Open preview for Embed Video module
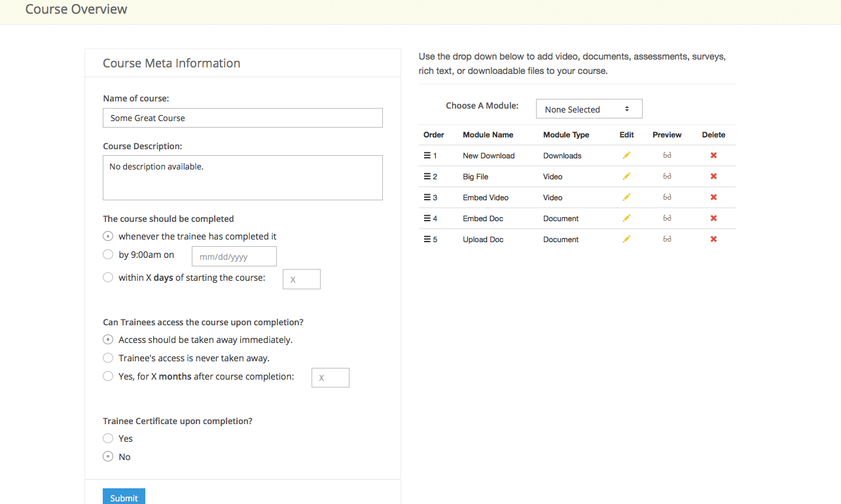 [667, 197]
